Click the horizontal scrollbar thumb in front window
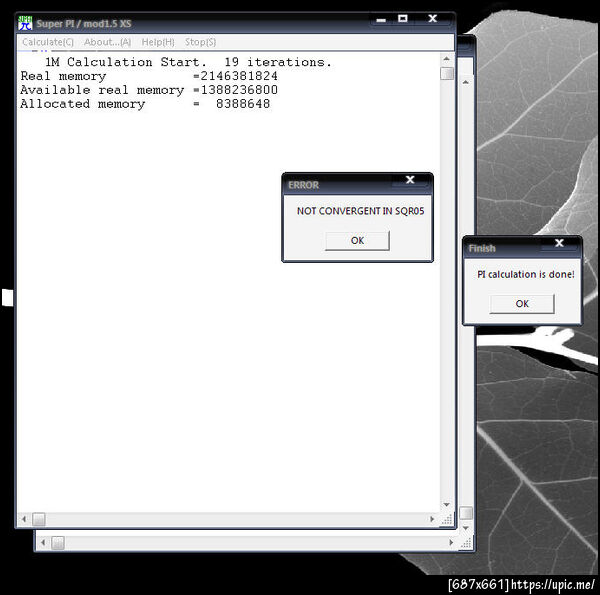Image resolution: width=600 pixels, height=595 pixels. (x=39, y=519)
